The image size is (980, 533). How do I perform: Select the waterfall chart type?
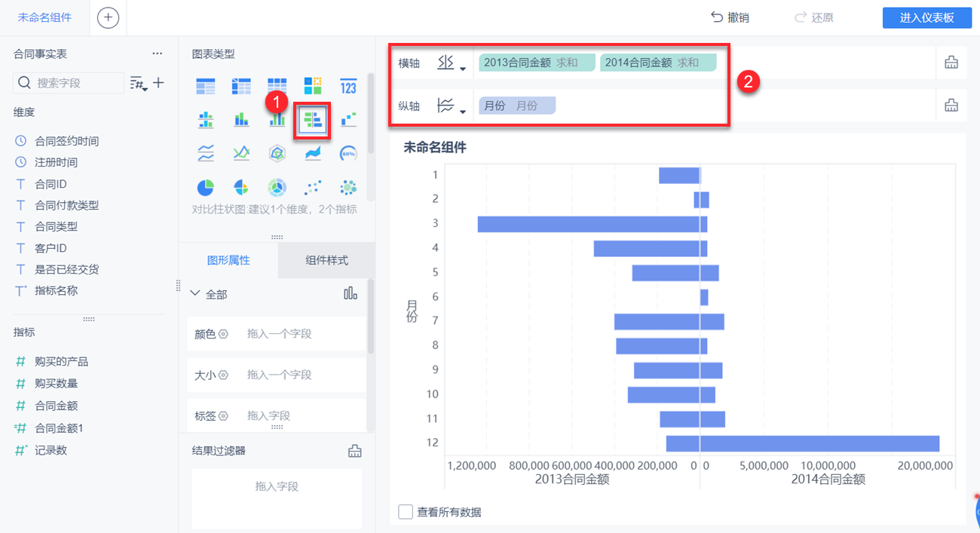click(x=348, y=119)
